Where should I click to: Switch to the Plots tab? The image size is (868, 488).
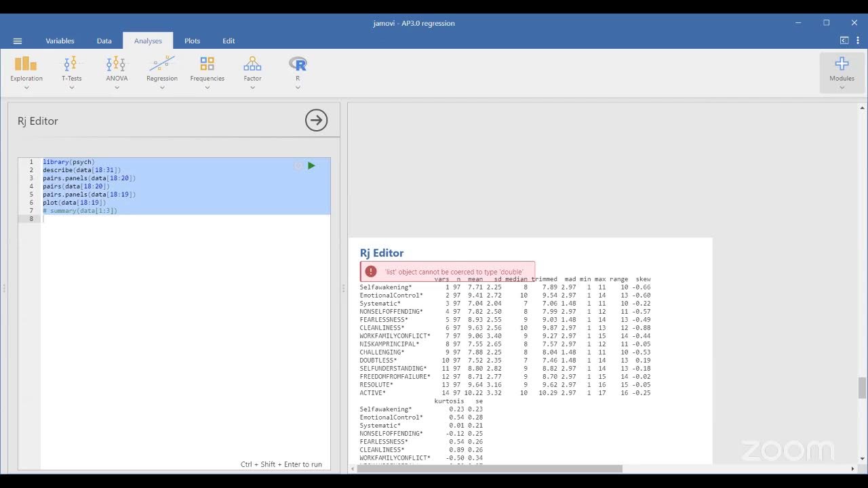pyautogui.click(x=192, y=41)
